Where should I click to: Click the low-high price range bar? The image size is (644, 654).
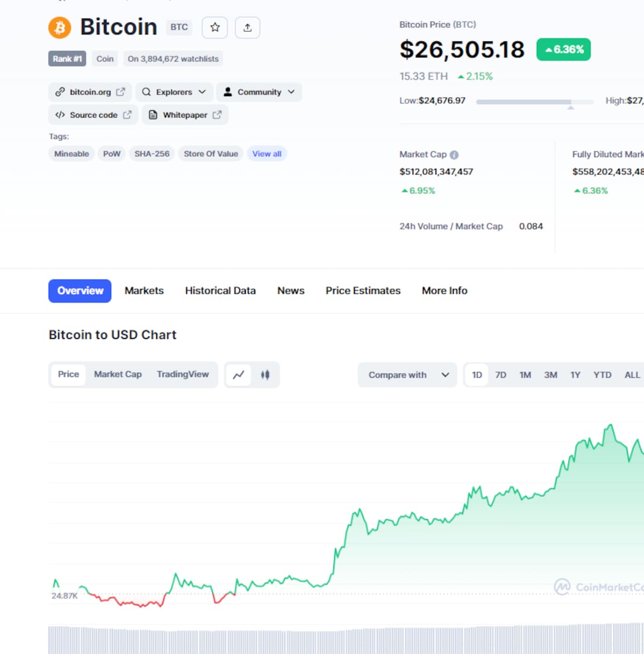pyautogui.click(x=535, y=101)
